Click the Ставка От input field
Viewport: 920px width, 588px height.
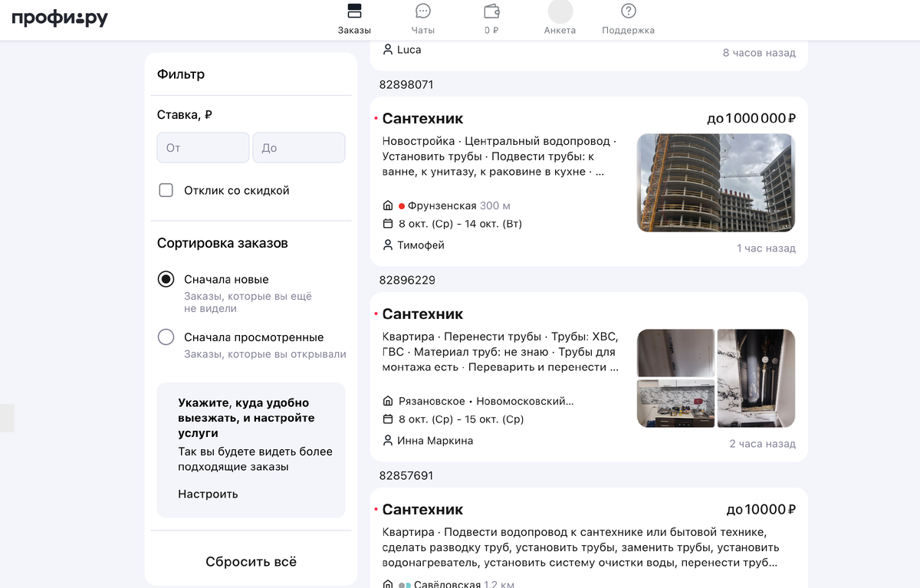tap(203, 147)
